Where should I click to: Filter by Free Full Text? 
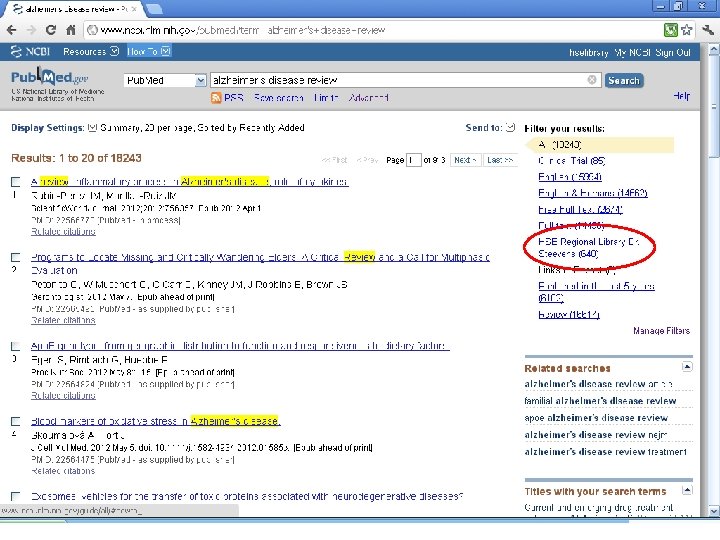(x=580, y=209)
